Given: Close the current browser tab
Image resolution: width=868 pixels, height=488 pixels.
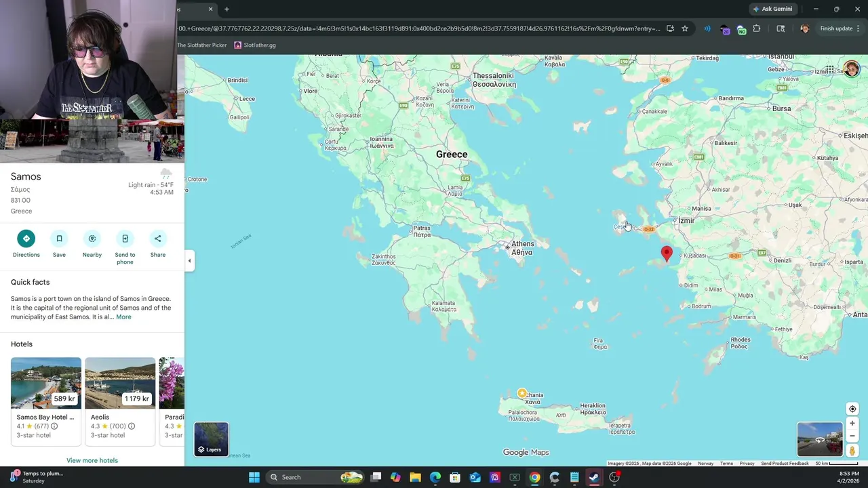Looking at the screenshot, I should (x=210, y=9).
